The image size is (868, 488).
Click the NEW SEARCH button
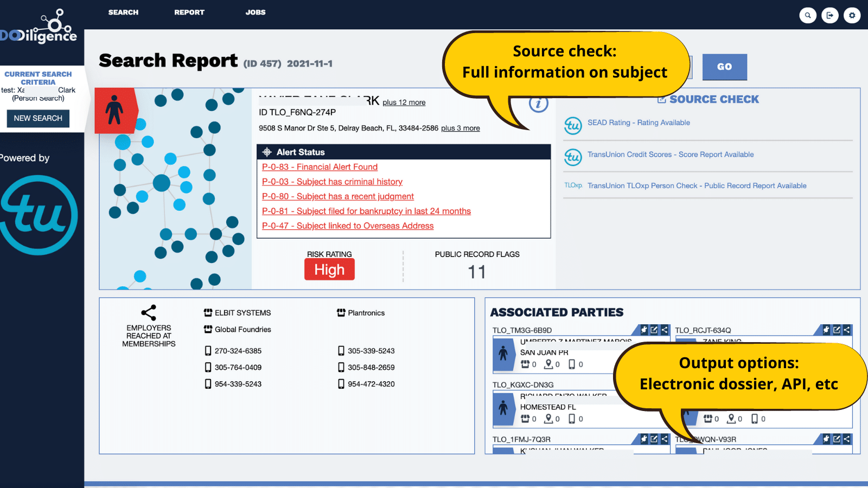pyautogui.click(x=38, y=118)
